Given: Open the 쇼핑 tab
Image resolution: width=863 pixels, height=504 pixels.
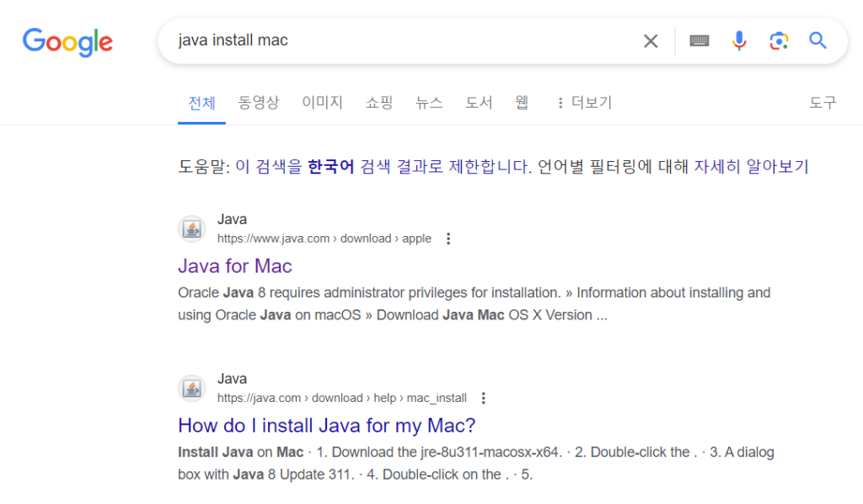Looking at the screenshot, I should point(379,103).
